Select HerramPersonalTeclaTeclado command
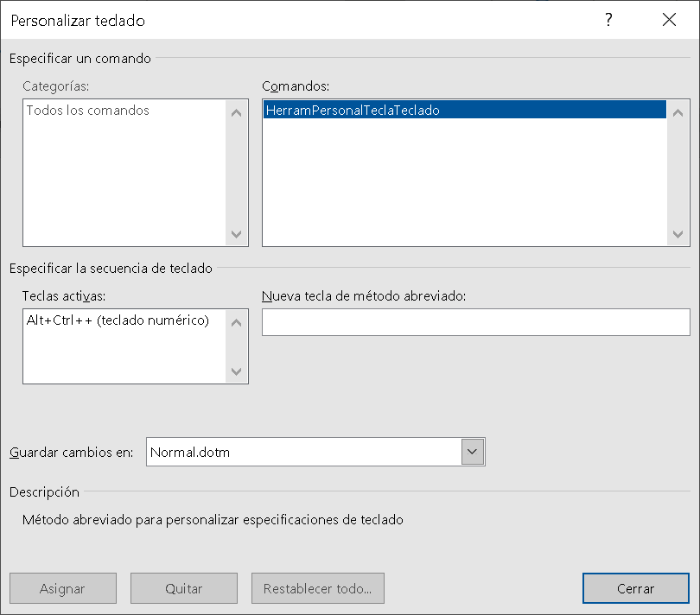The height and width of the screenshot is (615, 700). [x=465, y=110]
